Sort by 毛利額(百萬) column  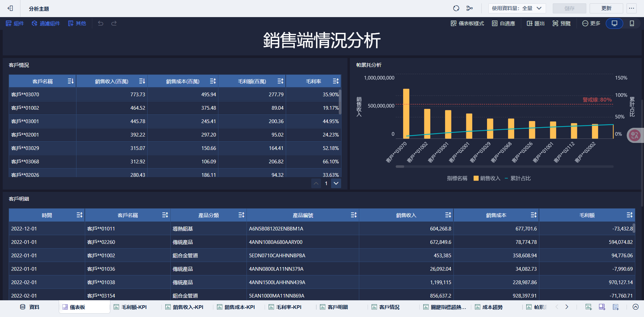click(280, 81)
